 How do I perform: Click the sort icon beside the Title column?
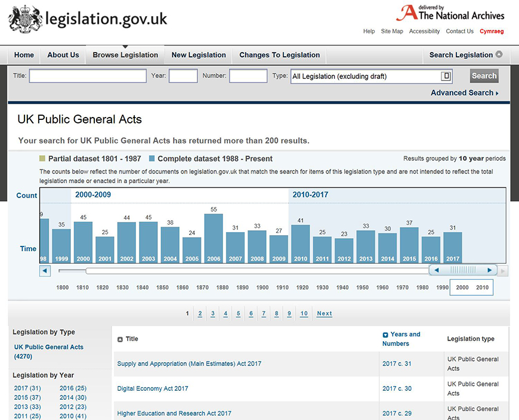click(121, 339)
